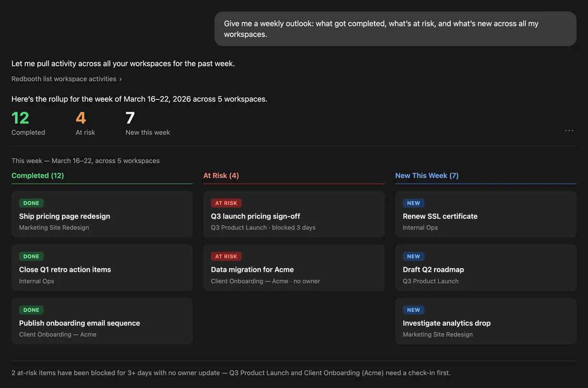The width and height of the screenshot is (588, 388).
Task: Click the user message bubble about weekly outlook
Action: coord(395,29)
